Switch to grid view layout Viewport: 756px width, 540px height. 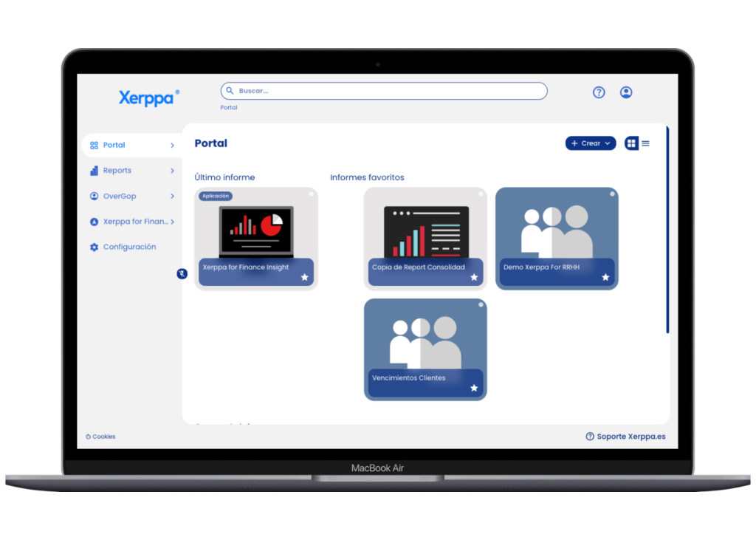point(631,143)
